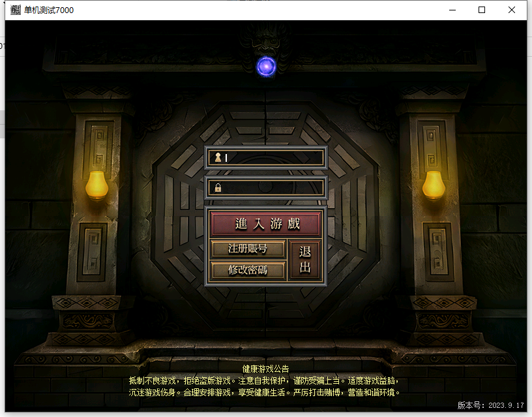Open 注册账号 account registration
532x417 pixels.
248,249
